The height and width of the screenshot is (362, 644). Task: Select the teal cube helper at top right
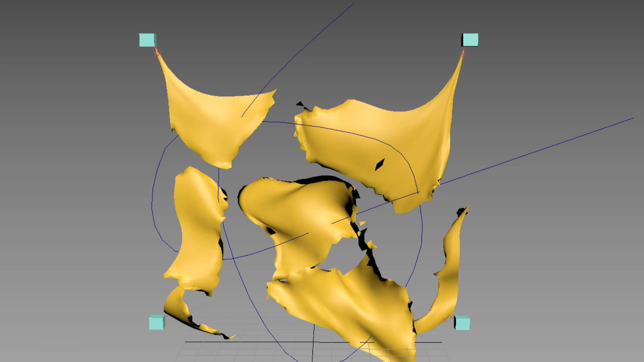[x=470, y=40]
